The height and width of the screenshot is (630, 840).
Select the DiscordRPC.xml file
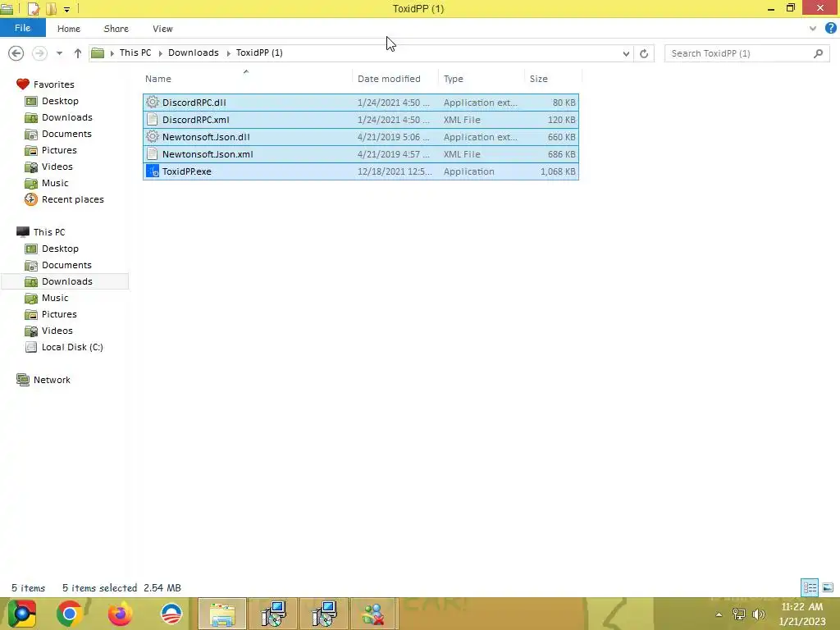pyautogui.click(x=361, y=120)
